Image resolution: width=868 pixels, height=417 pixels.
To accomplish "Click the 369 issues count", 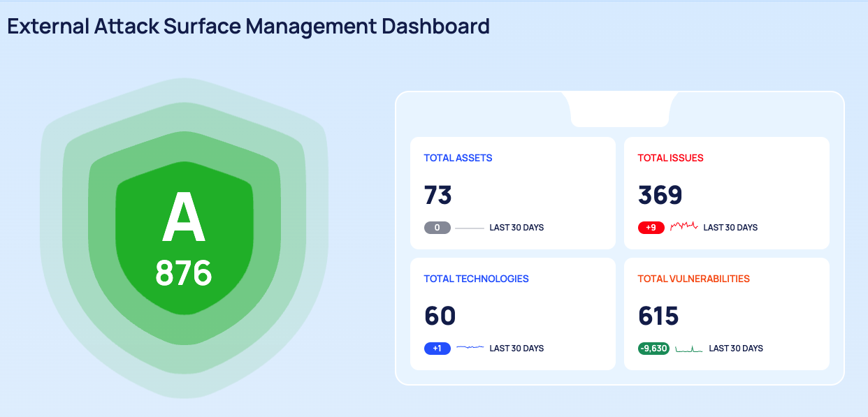I will coord(660,195).
